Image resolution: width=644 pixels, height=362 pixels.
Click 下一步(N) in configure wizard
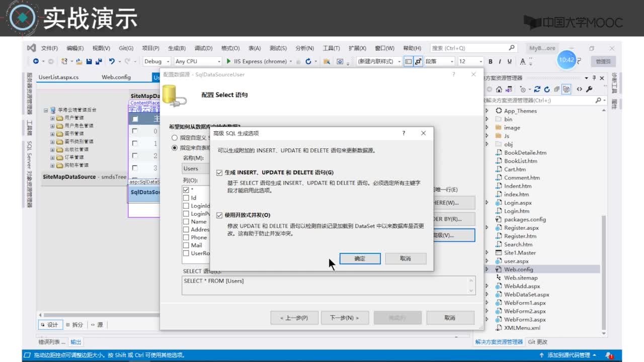(x=345, y=318)
